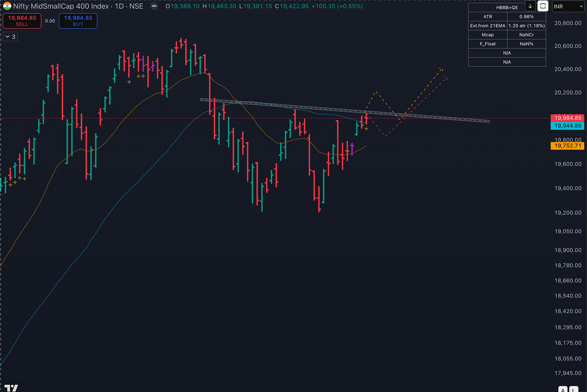587x392 pixels.
Task: Click the high value 19,483.30
Action: tap(222, 6)
